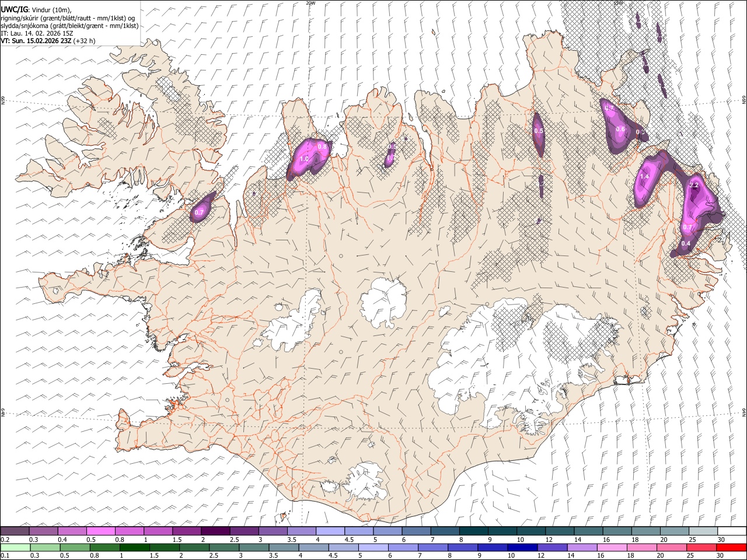Click the grey-mauve 0.2–0.3 swatch in upper legend

click(x=15, y=531)
